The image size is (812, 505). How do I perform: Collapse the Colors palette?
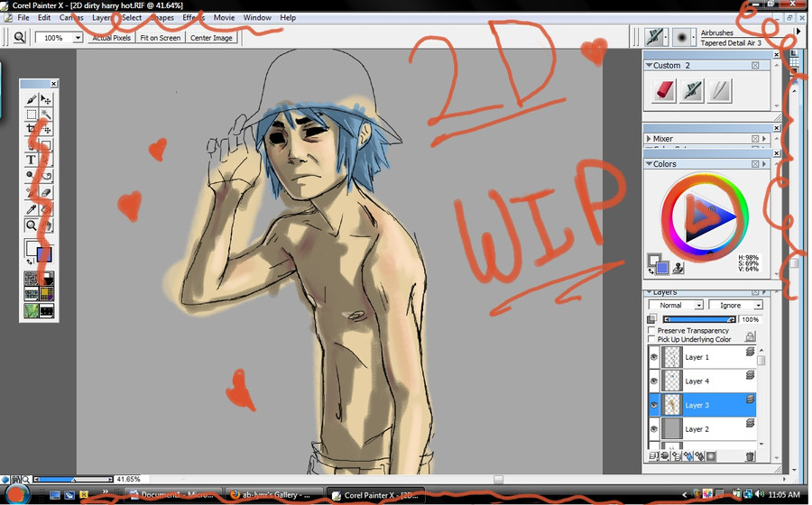[x=649, y=164]
